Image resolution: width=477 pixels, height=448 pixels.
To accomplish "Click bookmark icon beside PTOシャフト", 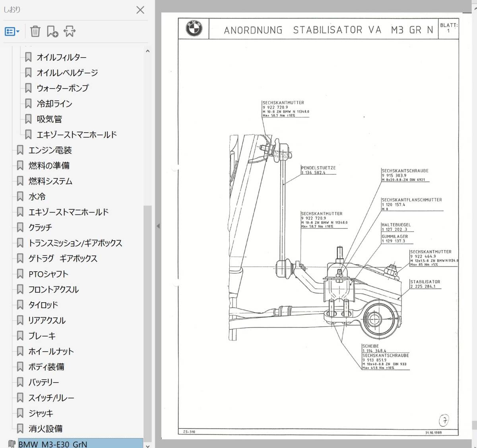I will (x=20, y=274).
